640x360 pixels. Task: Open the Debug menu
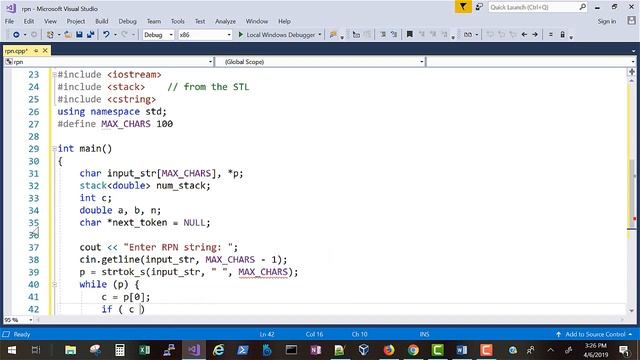point(127,21)
